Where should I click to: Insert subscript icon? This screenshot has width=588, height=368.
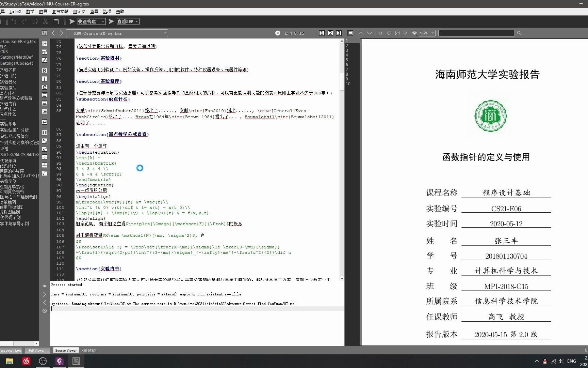click(45, 140)
